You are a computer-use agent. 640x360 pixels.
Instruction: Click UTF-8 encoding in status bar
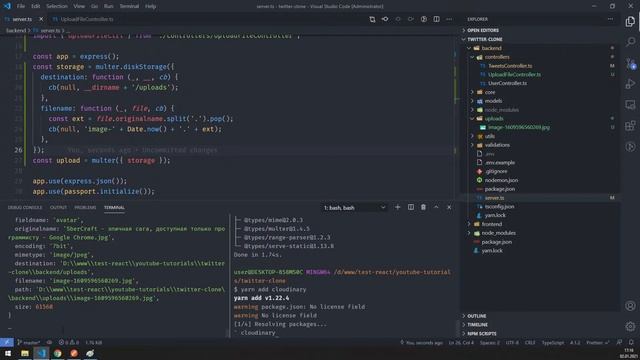coord(512,342)
